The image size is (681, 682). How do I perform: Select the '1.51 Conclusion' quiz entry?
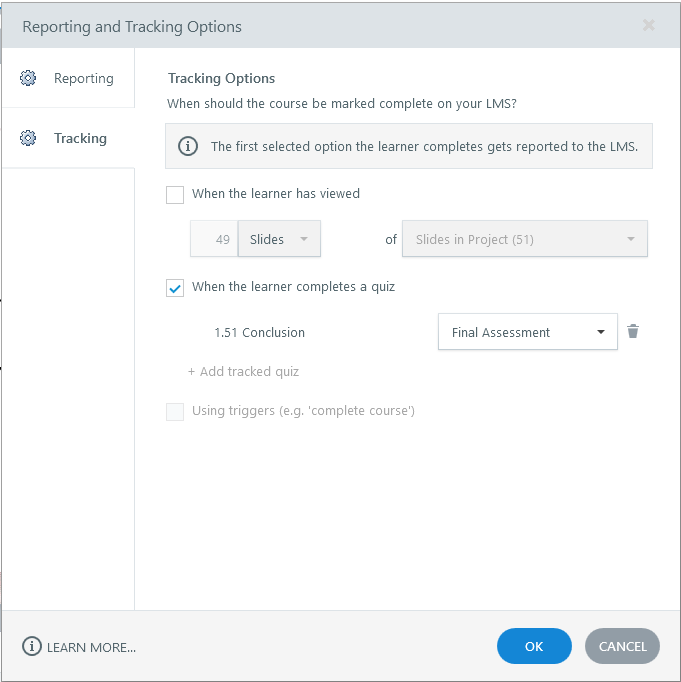(259, 332)
